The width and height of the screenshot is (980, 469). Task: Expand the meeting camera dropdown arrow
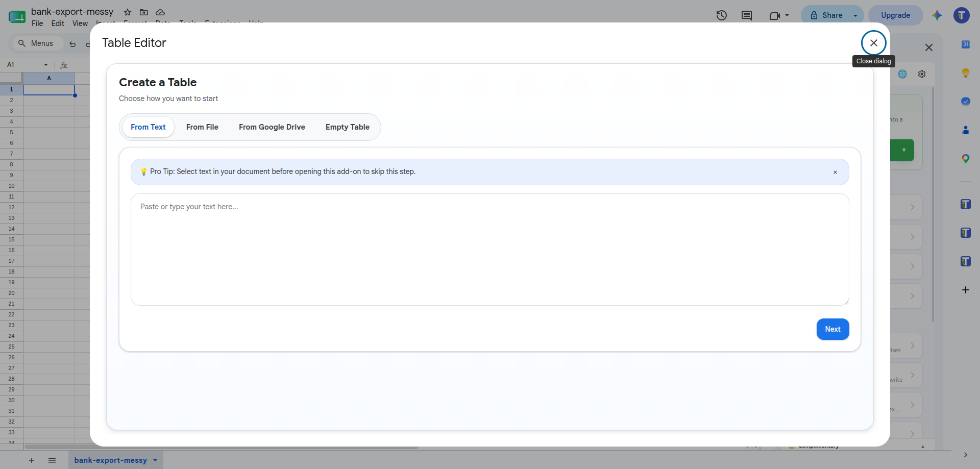(x=787, y=15)
